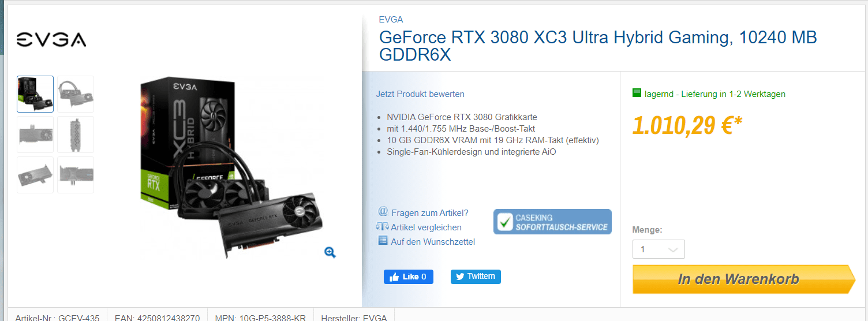
Task: Click the Caseking Soforttausch-Service badge
Action: (552, 222)
